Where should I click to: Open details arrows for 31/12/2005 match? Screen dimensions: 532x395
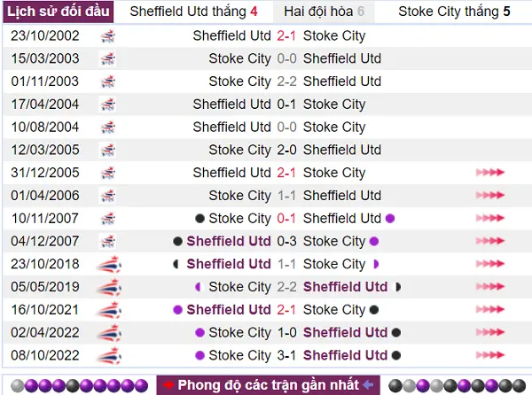point(490,173)
